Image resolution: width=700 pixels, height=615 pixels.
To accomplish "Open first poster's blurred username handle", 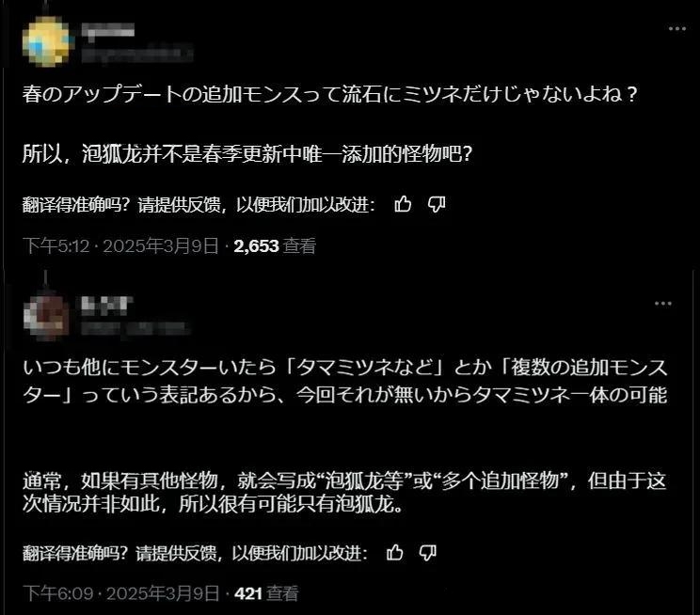I will [x=137, y=53].
